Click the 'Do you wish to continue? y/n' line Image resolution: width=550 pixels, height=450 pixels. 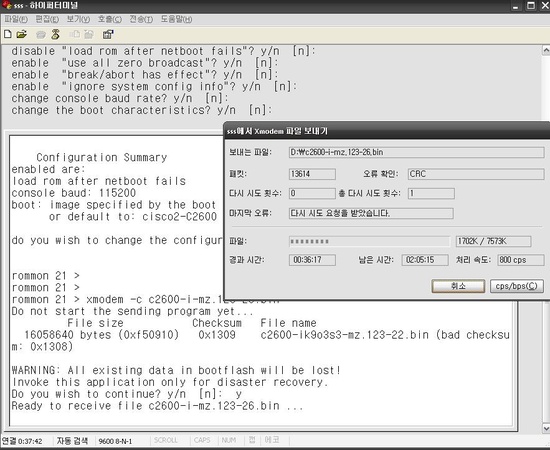[x=127, y=394]
